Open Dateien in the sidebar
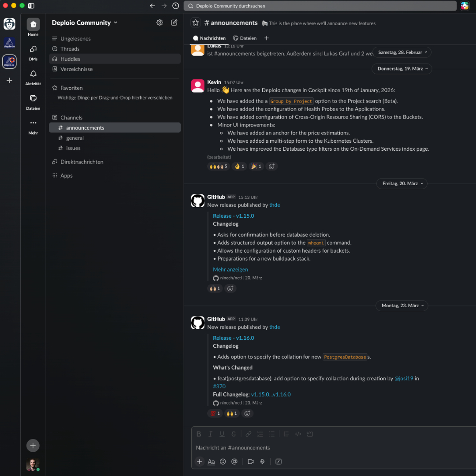Image resolution: width=476 pixels, height=476 pixels. pyautogui.click(x=33, y=102)
